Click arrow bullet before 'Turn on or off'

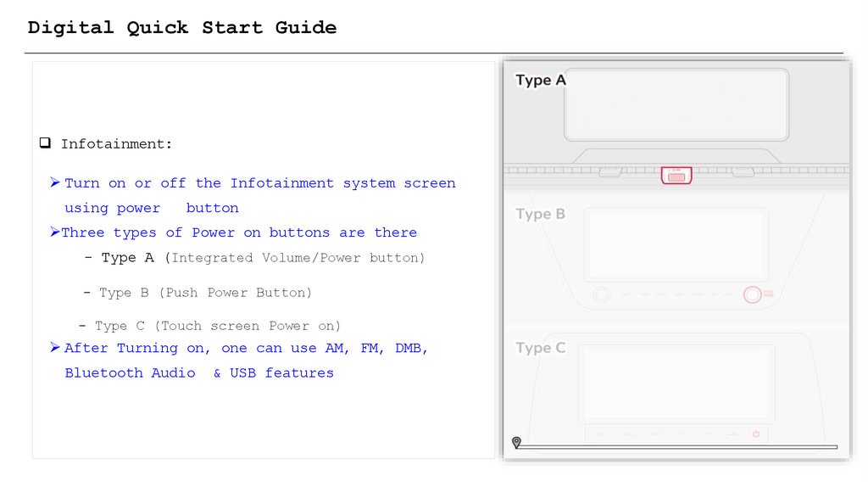point(55,182)
